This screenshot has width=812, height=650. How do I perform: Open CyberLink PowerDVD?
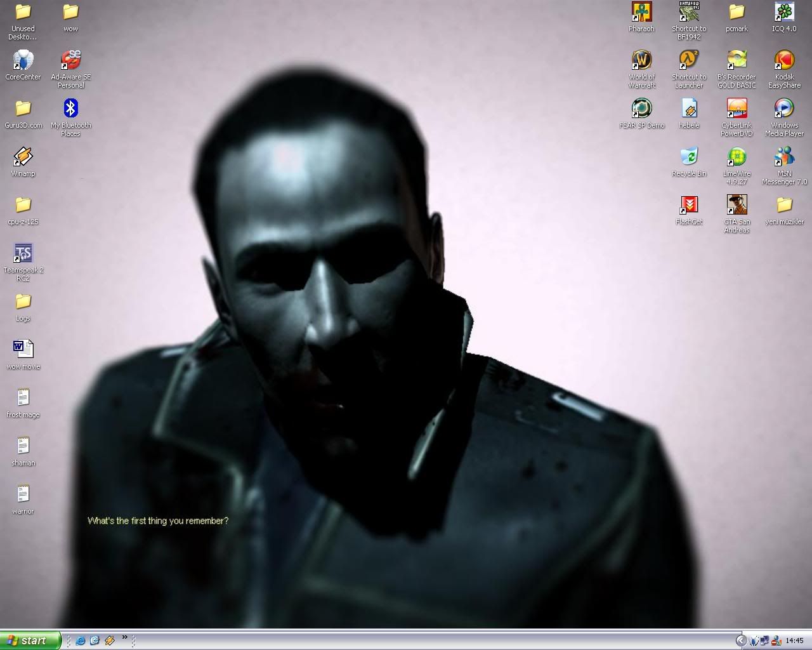(x=737, y=109)
